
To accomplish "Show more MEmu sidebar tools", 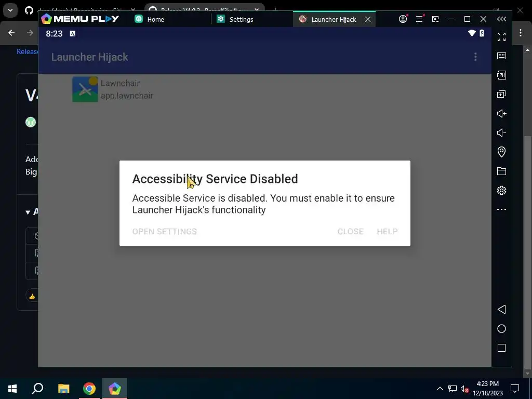I will [x=501, y=209].
